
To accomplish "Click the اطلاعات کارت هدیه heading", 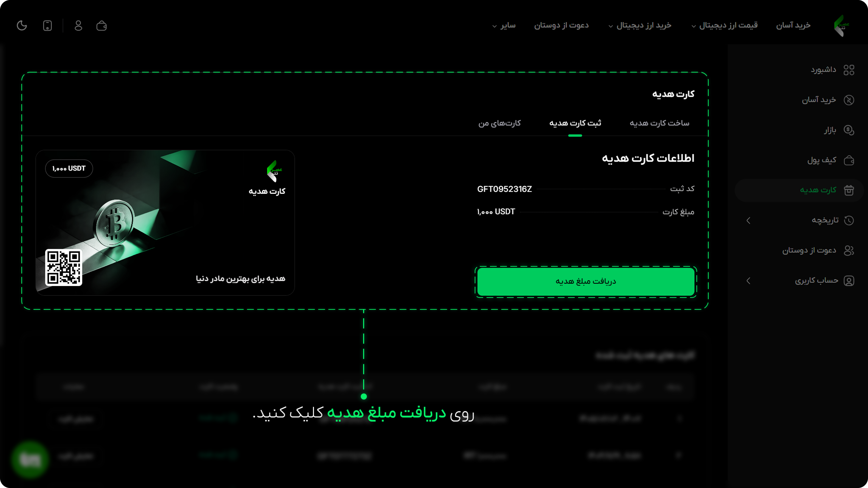I will (x=648, y=158).
